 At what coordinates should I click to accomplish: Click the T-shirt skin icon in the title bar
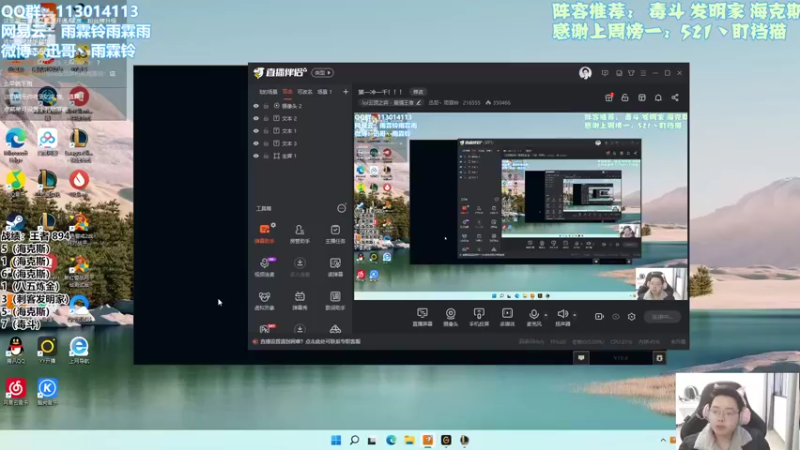pyautogui.click(x=631, y=73)
